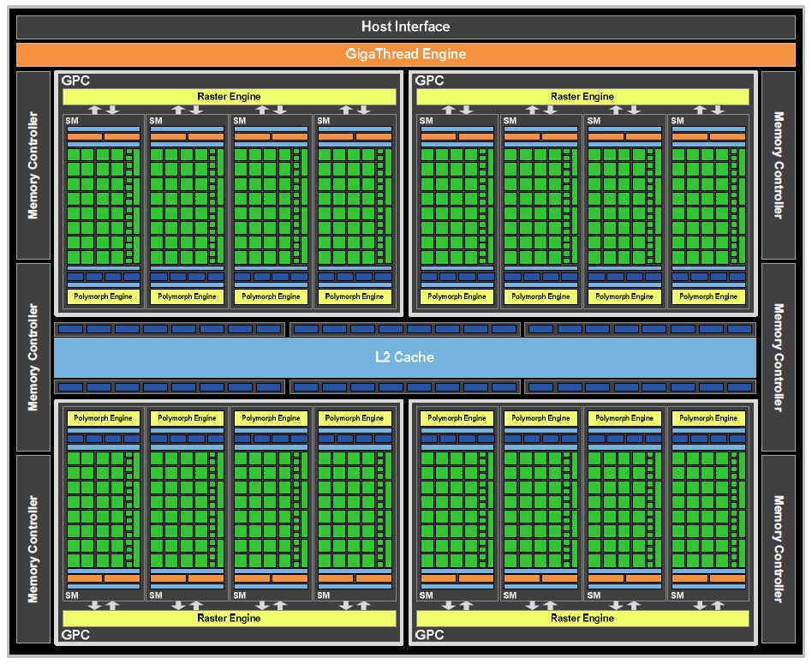Click the L2 Cache block
This screenshot has width=812, height=664.
point(405,357)
